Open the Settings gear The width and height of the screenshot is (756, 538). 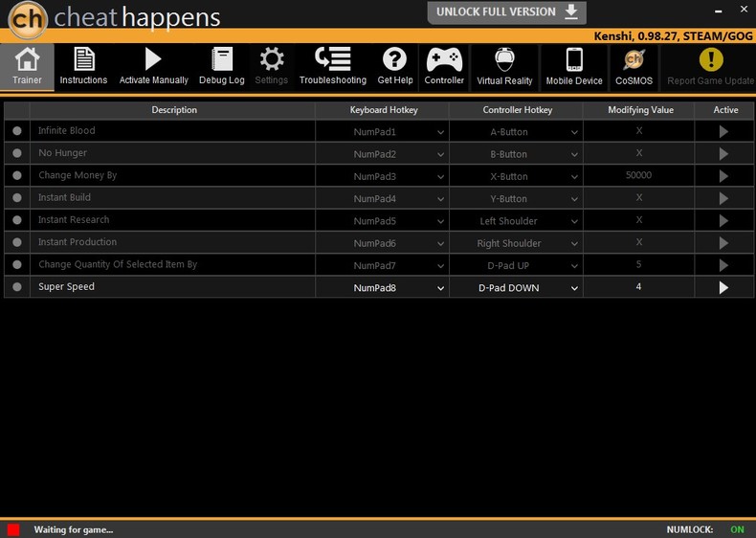(x=272, y=67)
